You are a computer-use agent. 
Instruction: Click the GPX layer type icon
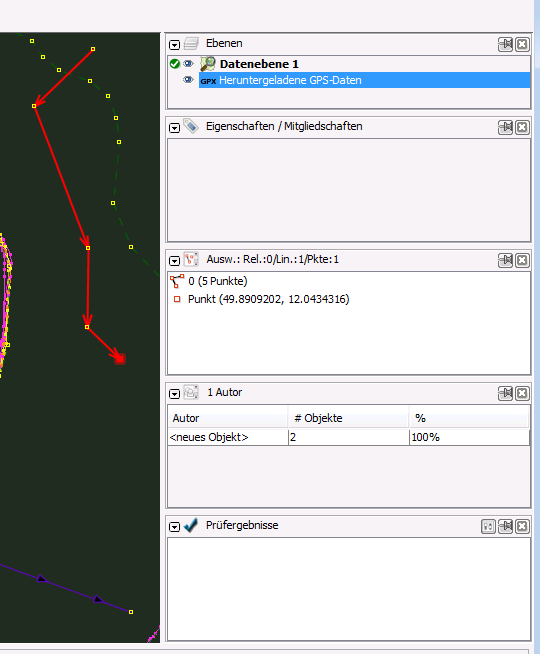[208, 81]
